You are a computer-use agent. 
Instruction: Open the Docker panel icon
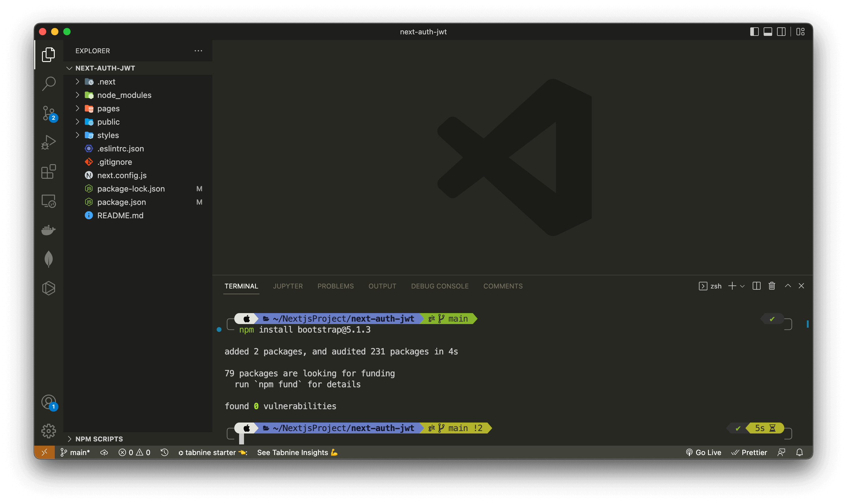(49, 230)
